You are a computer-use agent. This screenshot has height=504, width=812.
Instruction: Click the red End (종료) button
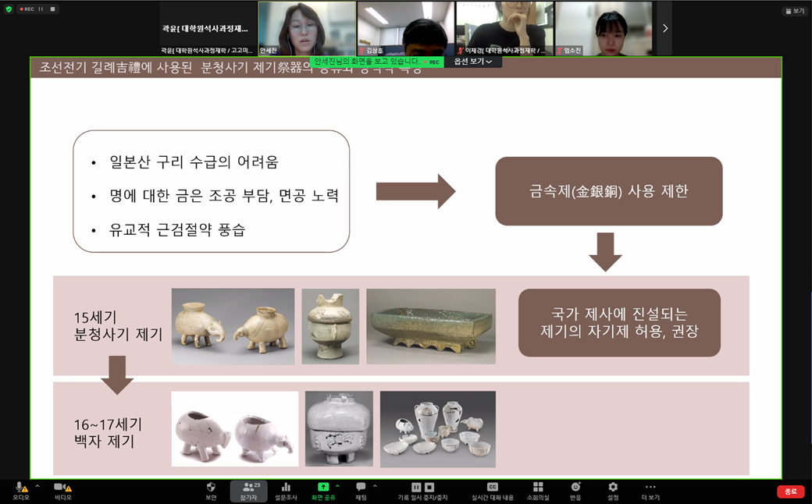(x=790, y=492)
